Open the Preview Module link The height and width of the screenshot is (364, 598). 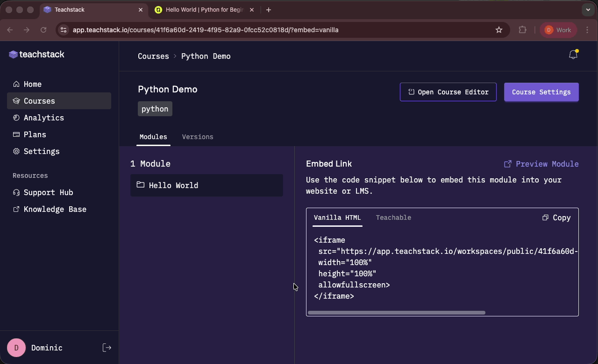tap(541, 164)
